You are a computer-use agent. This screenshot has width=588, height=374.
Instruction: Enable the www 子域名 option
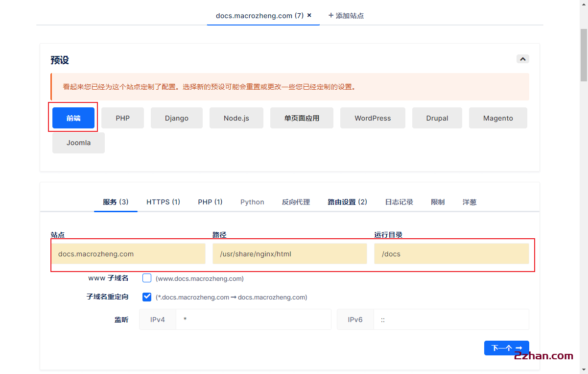[x=147, y=277]
